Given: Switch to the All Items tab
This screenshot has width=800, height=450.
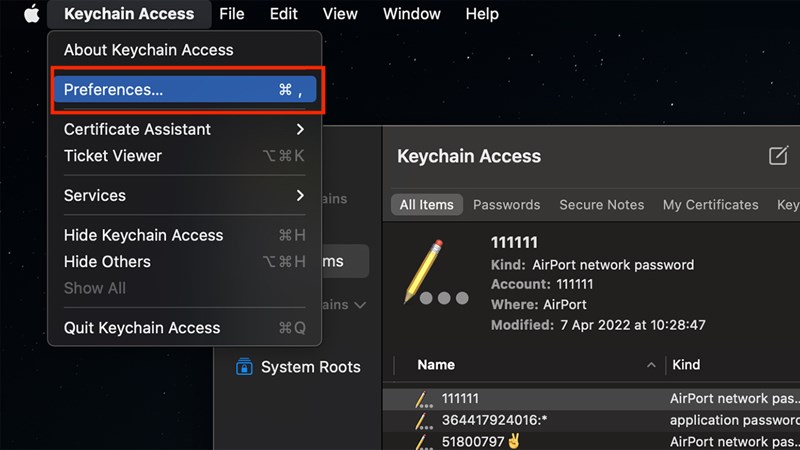Looking at the screenshot, I should coord(427,205).
